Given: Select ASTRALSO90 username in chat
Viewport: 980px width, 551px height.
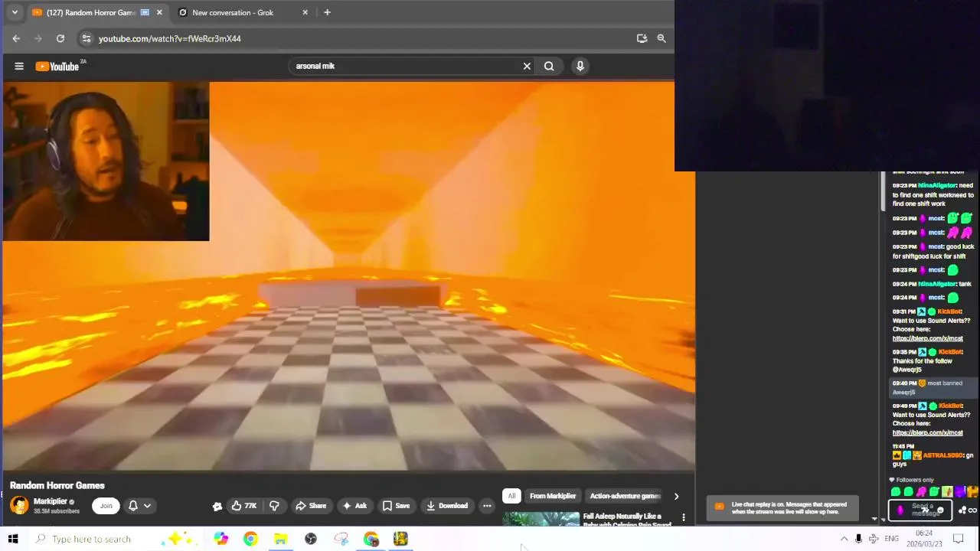Looking at the screenshot, I should 942,455.
